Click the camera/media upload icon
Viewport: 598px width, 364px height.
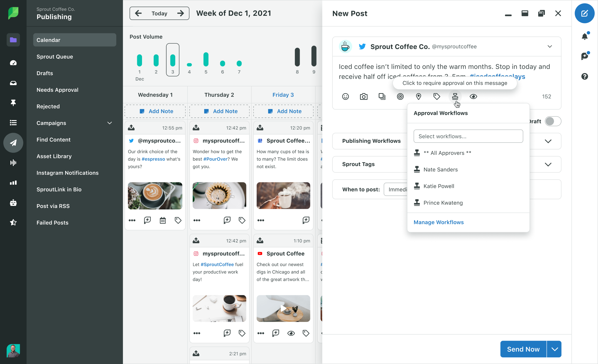click(364, 97)
